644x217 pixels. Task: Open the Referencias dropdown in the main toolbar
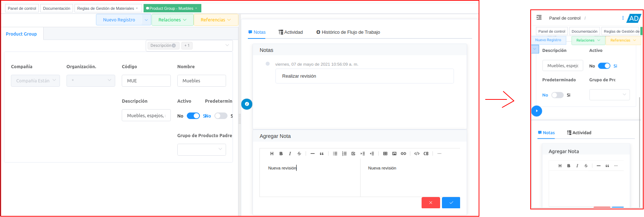pos(216,20)
